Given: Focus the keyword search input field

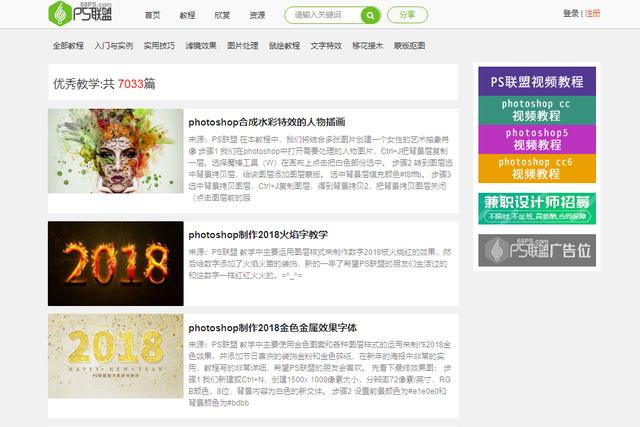Looking at the screenshot, I should (x=323, y=15).
